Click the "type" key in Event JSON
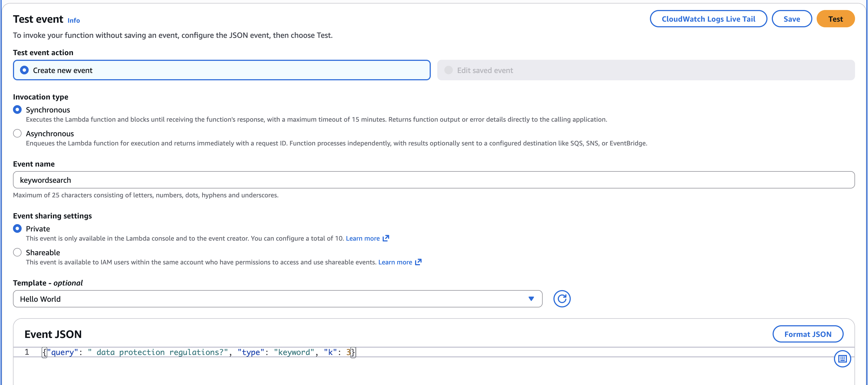This screenshot has height=385, width=868. (x=251, y=352)
